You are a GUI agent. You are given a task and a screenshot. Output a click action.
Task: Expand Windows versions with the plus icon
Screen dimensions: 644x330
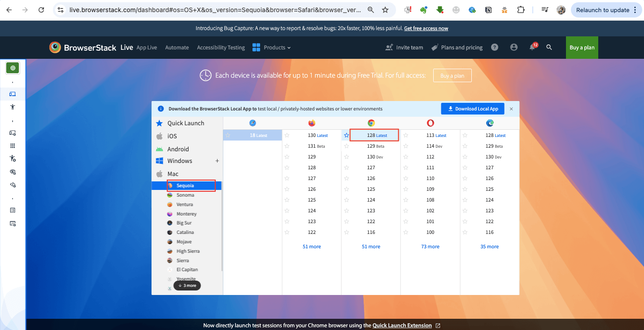pyautogui.click(x=217, y=161)
